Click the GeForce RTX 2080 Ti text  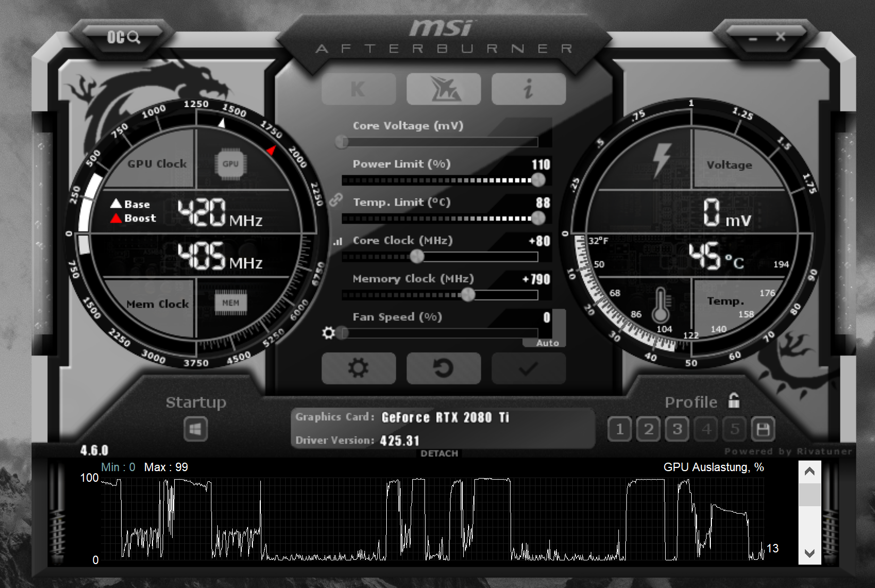tap(445, 417)
